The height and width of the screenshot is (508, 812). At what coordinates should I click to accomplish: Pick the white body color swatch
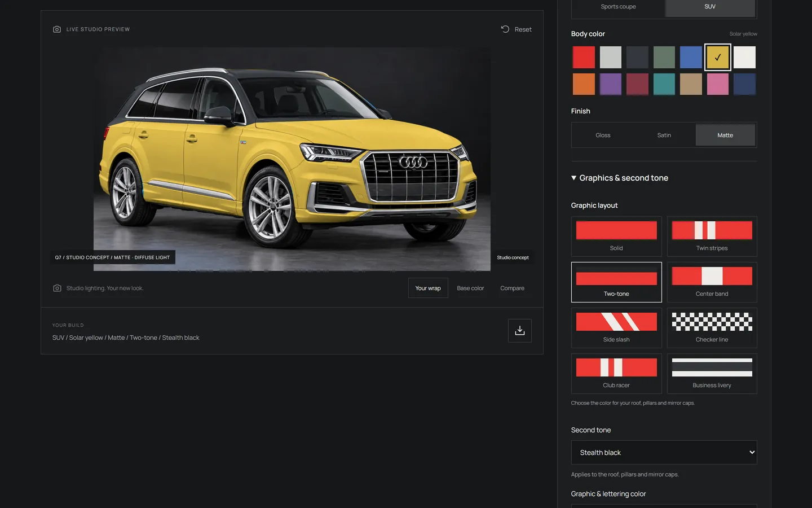coord(744,57)
